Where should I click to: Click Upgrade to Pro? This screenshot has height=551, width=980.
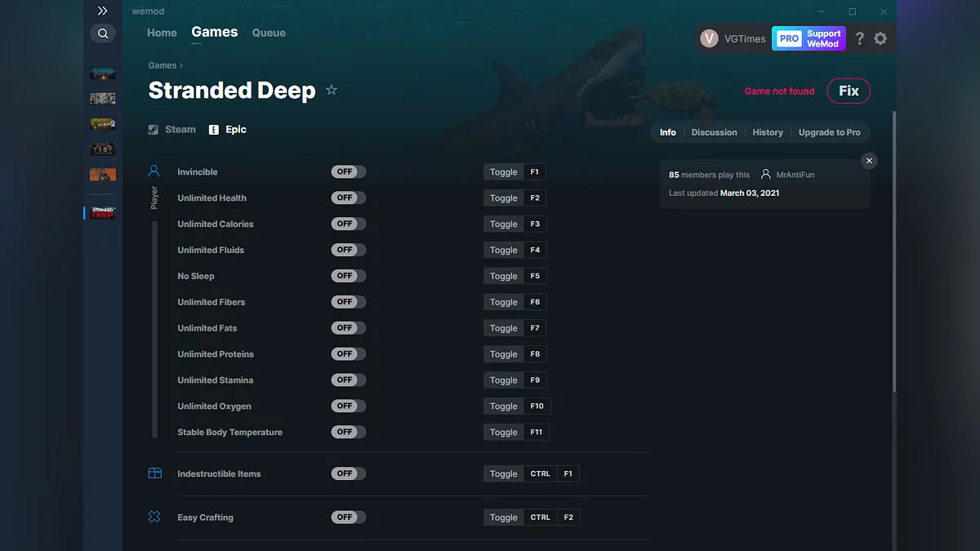pos(830,131)
